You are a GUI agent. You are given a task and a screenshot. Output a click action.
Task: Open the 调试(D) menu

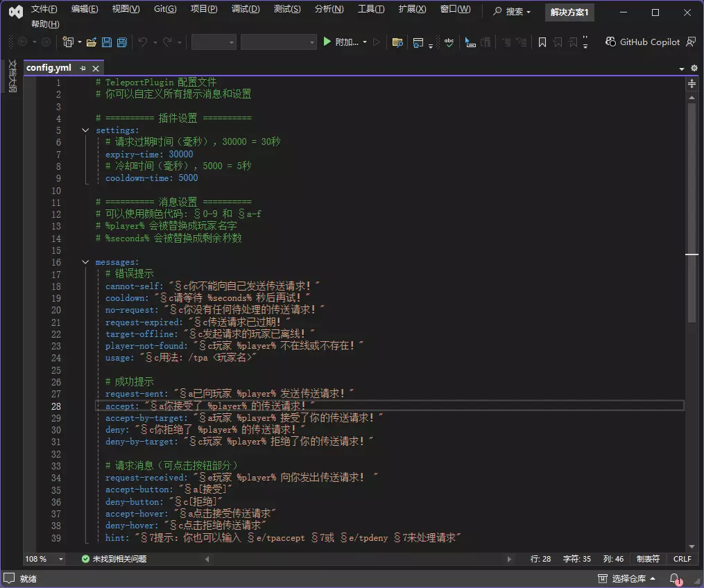pos(246,9)
